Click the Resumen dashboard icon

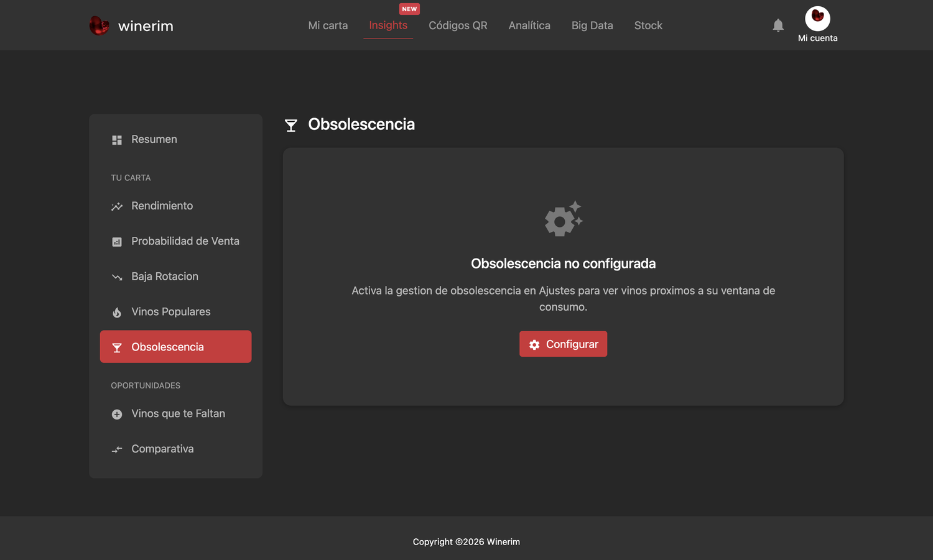(x=117, y=140)
